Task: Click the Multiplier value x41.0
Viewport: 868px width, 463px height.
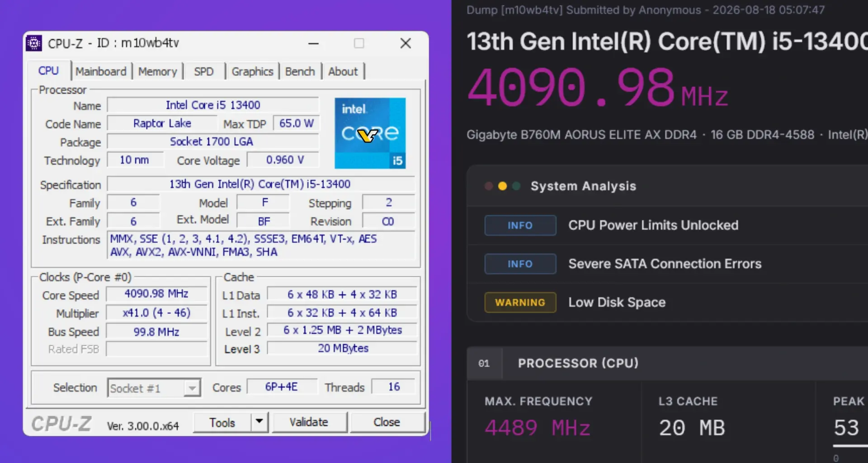Action: 156,313
